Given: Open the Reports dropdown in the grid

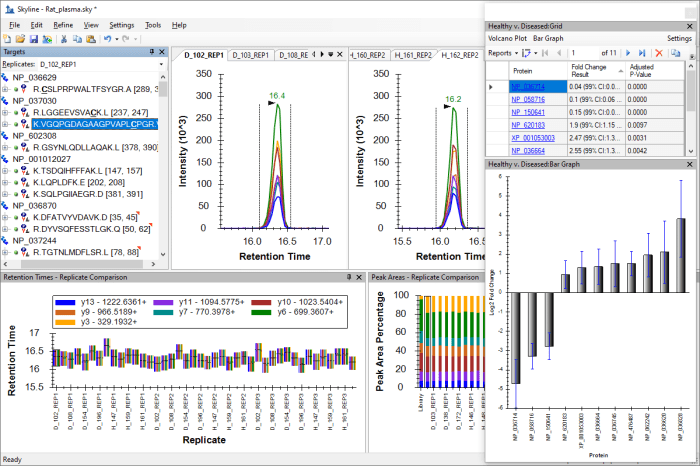Looking at the screenshot, I should tap(505, 52).
